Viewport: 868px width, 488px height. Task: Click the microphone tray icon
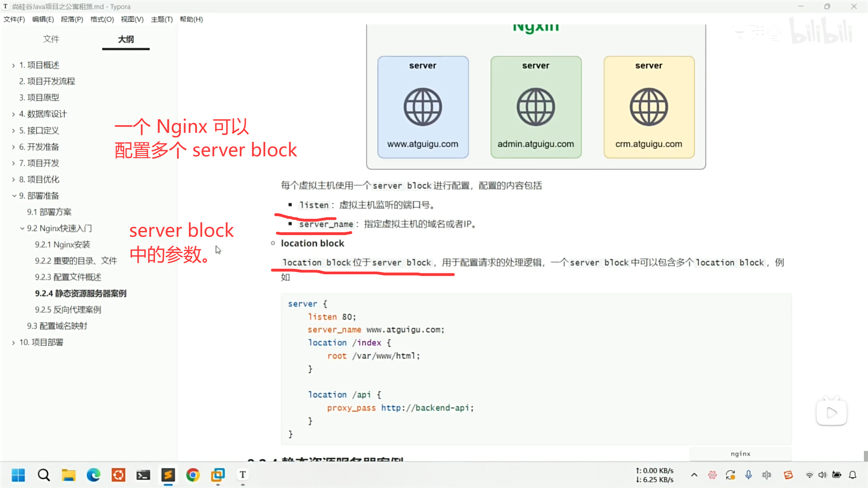(749, 475)
